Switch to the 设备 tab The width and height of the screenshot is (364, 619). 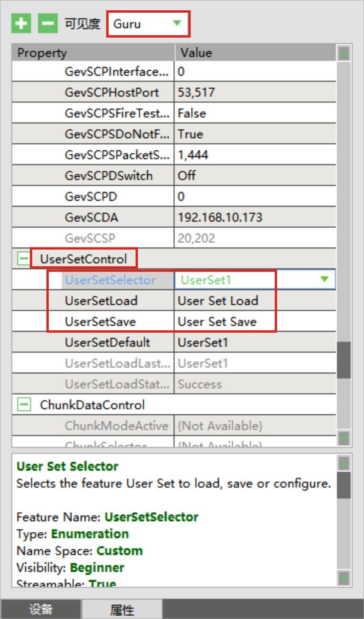pos(41,609)
